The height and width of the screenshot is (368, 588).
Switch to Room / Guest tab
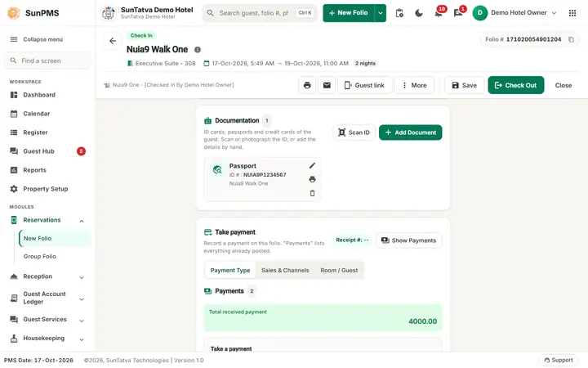tap(339, 271)
